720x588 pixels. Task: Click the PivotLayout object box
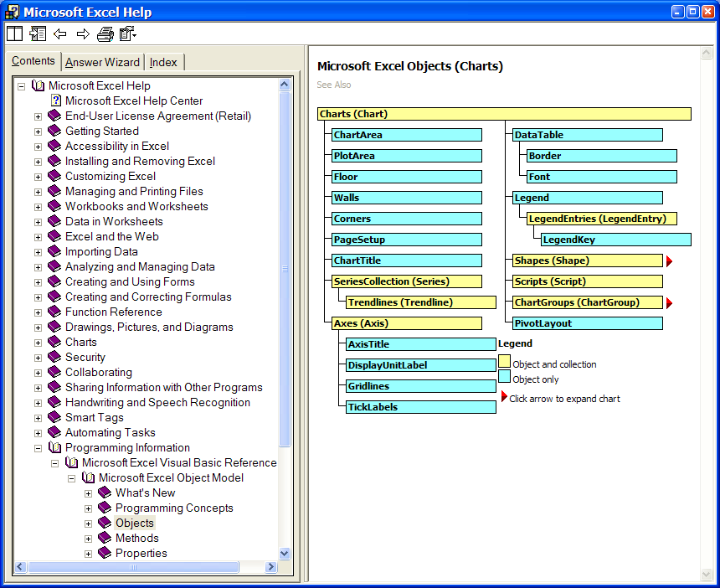[587, 323]
